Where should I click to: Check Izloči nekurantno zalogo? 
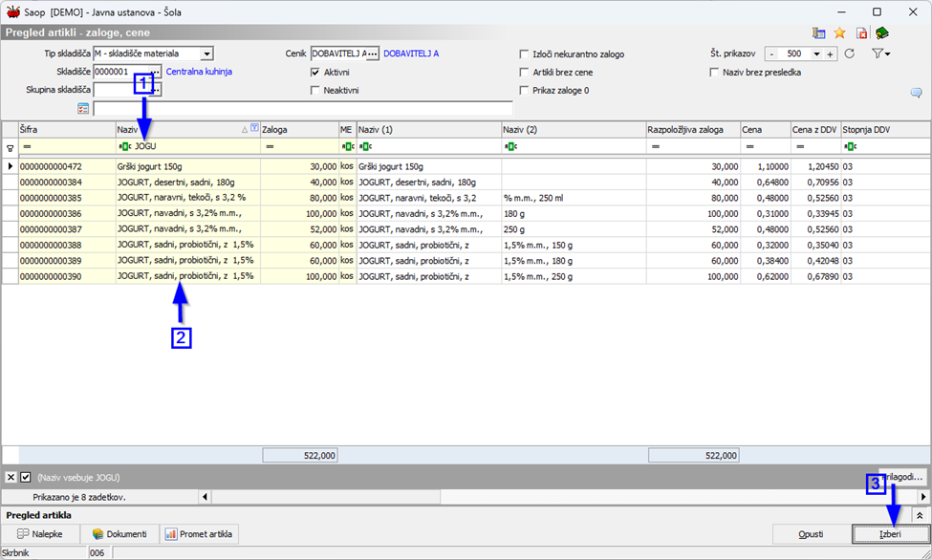point(524,54)
